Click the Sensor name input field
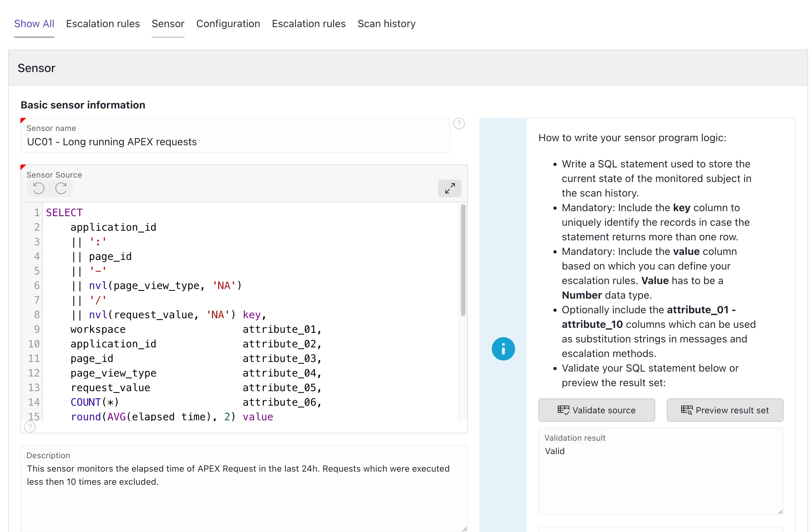 (235, 142)
